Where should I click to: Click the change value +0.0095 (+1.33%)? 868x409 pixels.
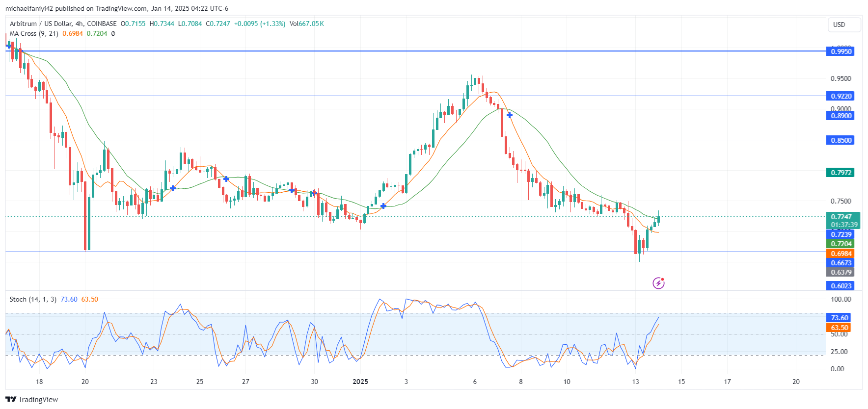260,24
